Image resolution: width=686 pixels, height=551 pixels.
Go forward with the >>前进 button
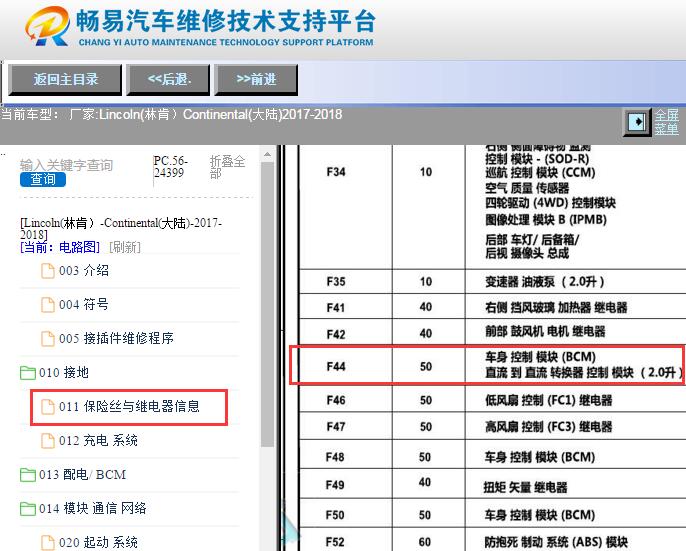point(256,79)
